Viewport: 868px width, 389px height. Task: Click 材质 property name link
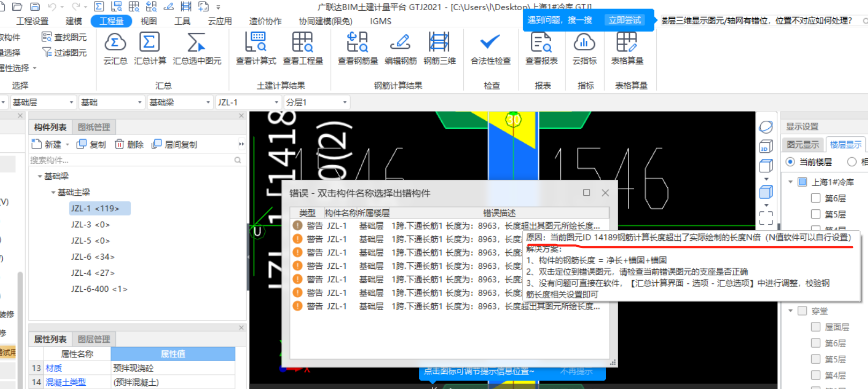point(54,368)
